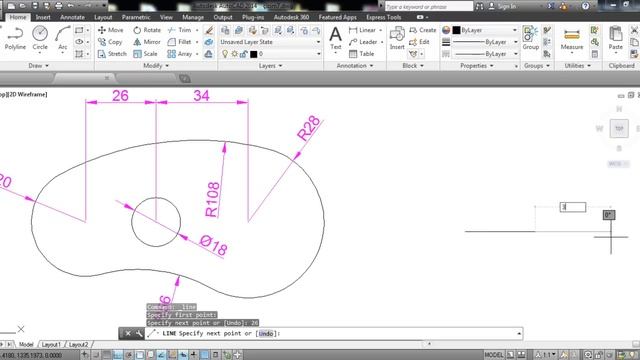The width and height of the screenshot is (640, 360).
Task: Click the Undo arrow in quick access toolbar
Action: 71,6
